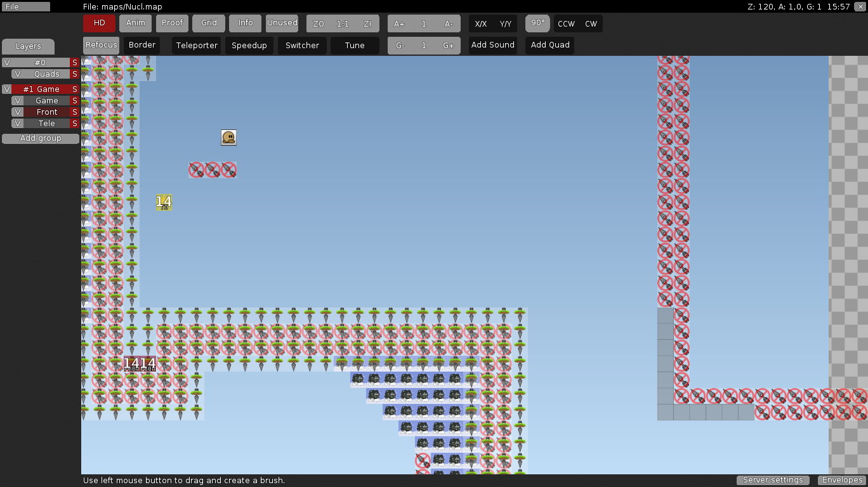Toggle HD high detail mode

pos(100,23)
